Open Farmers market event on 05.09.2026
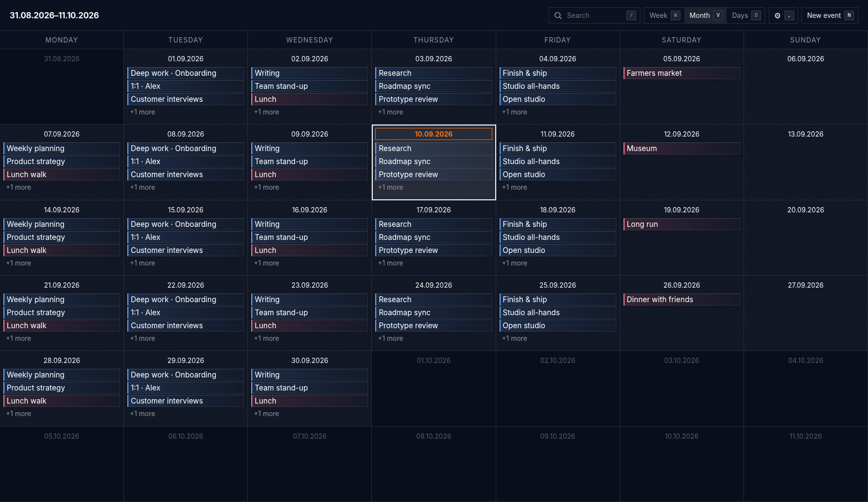Viewport: 868px width, 502px height. point(682,73)
